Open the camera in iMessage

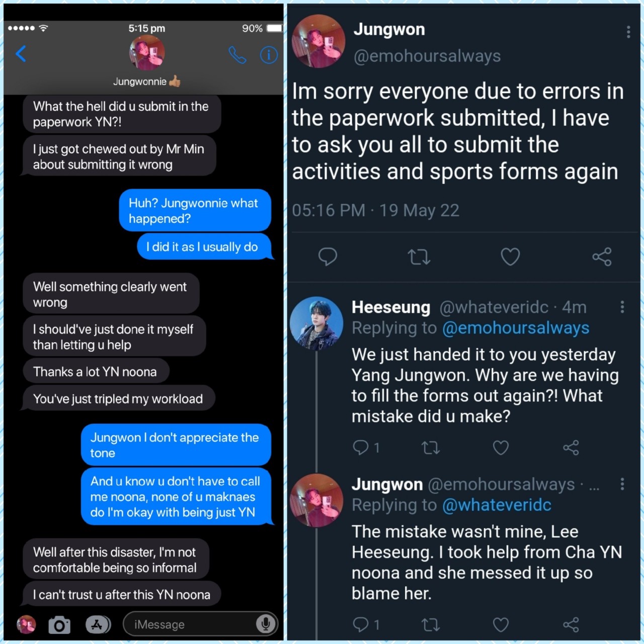coord(59,625)
